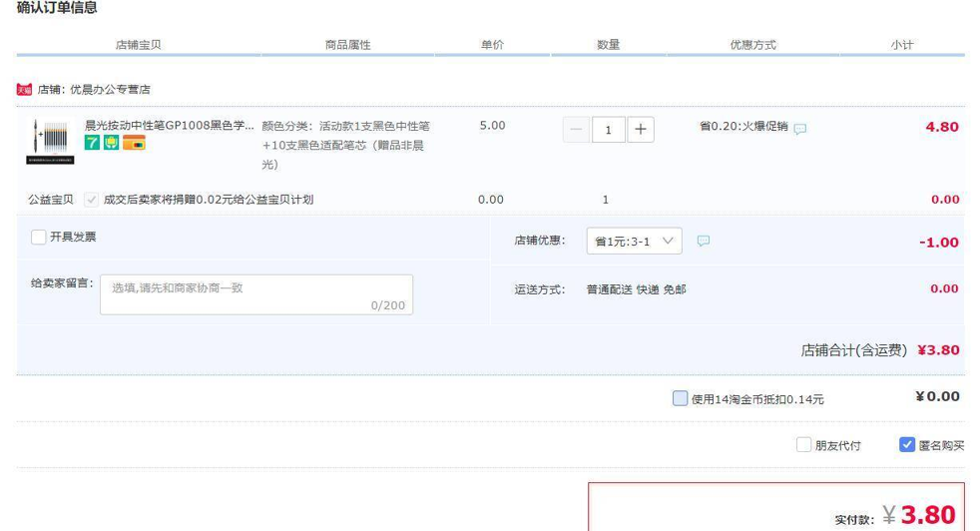980x531 pixels.
Task: Click the Tmall shop logo icon
Action: tap(24, 90)
